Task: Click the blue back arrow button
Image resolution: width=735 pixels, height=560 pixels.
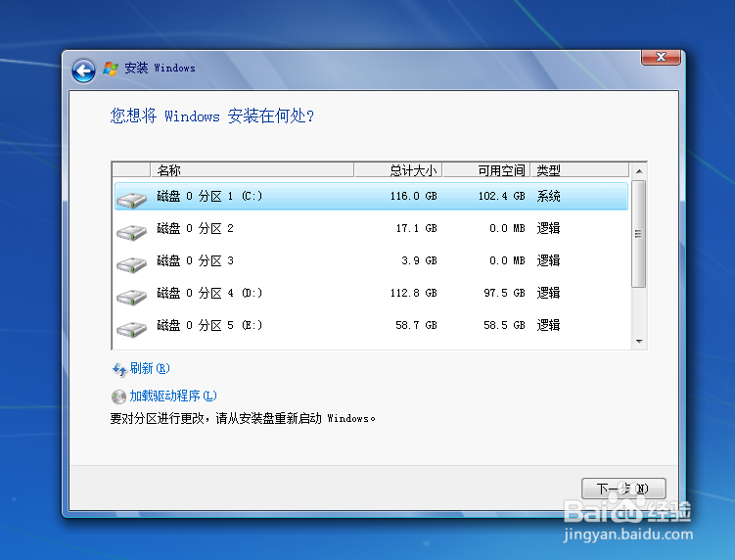Action: [x=83, y=70]
